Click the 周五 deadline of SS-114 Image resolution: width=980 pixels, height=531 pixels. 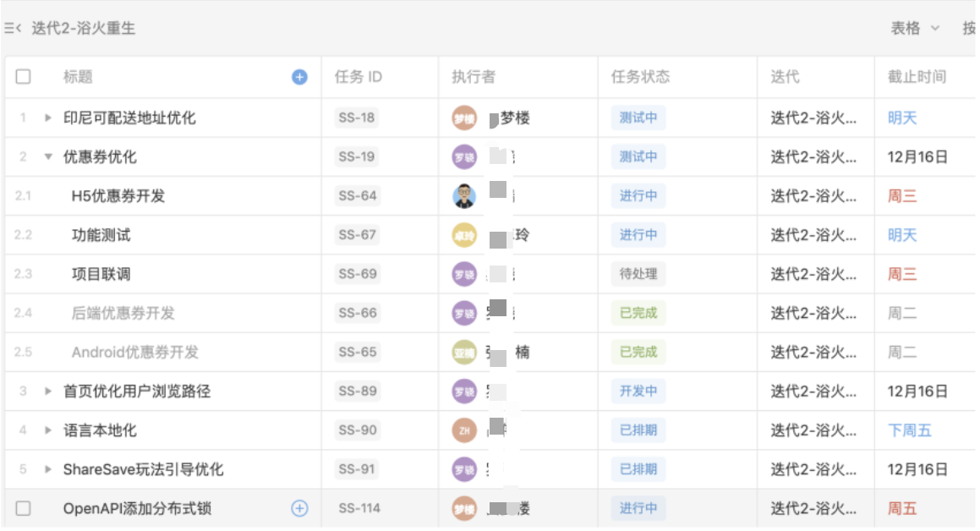pyautogui.click(x=902, y=508)
